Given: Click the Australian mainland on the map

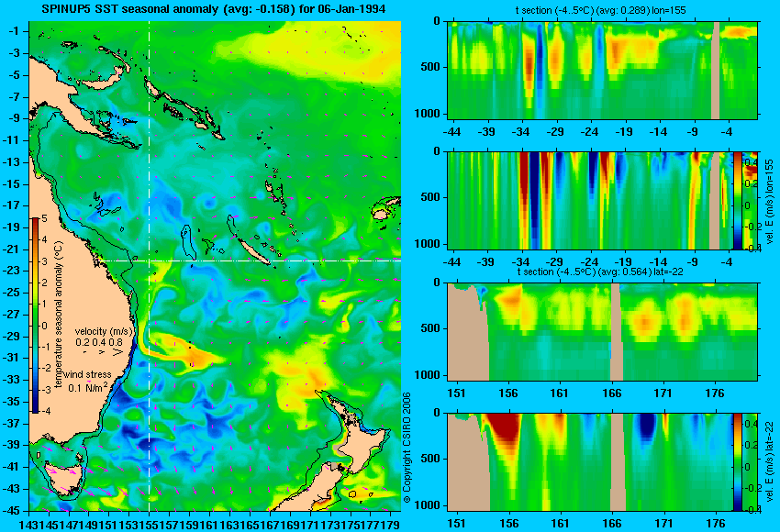Looking at the screenshot, I should pos(74,298).
